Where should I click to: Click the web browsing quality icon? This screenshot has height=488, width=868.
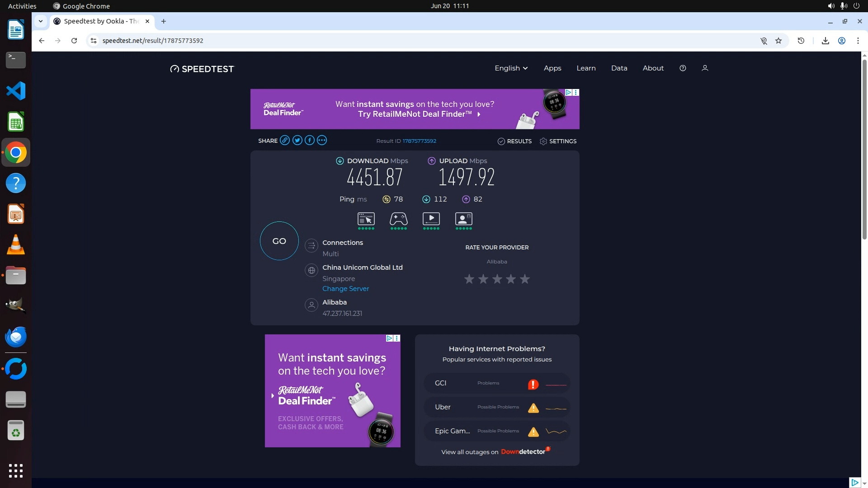pyautogui.click(x=366, y=219)
